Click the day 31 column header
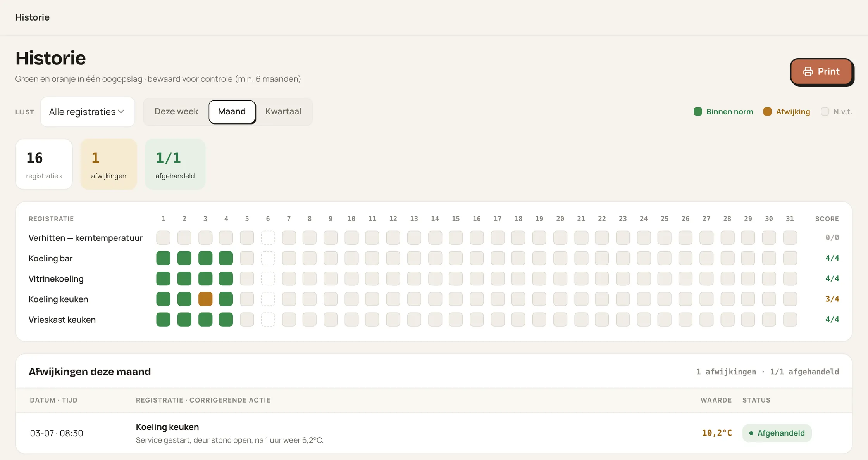The image size is (868, 460). pos(790,219)
